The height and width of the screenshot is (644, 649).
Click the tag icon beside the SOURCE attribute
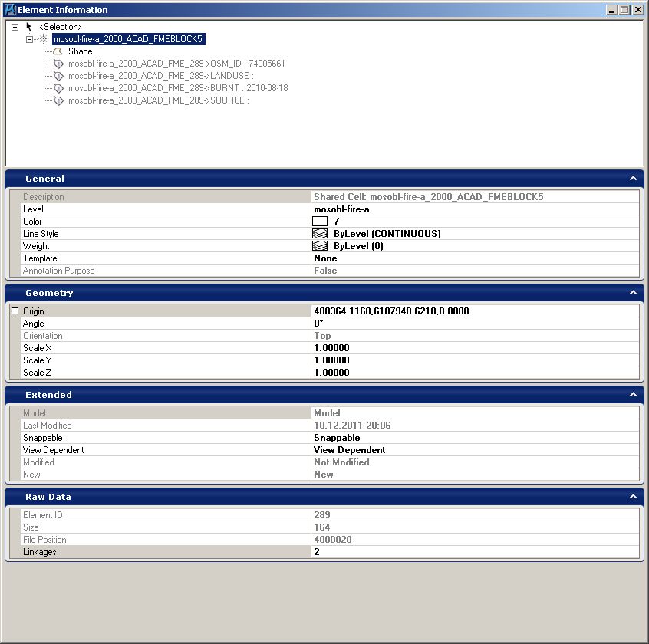coord(58,100)
